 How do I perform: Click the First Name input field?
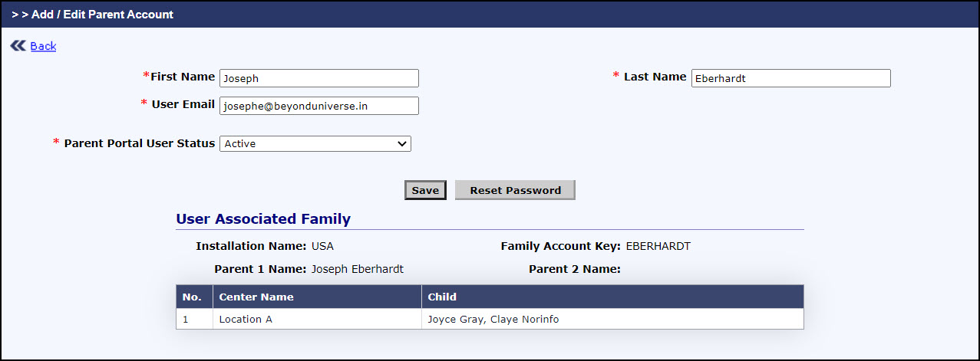[x=318, y=78]
